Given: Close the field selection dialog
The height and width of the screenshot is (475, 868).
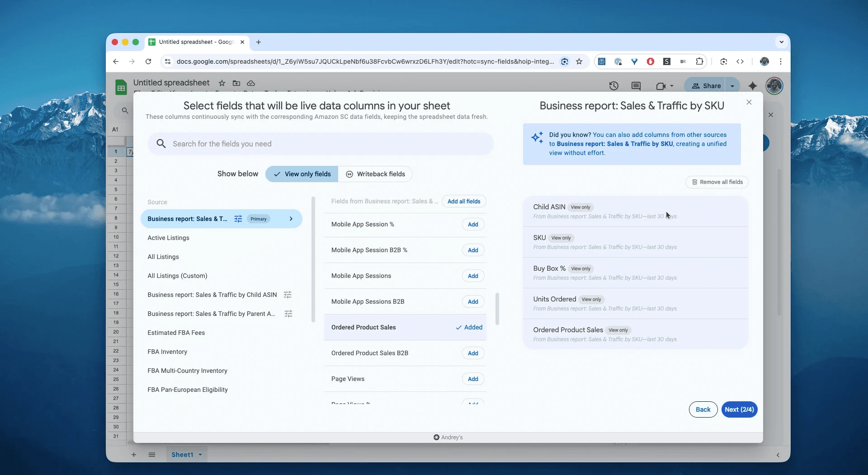Looking at the screenshot, I should tap(749, 102).
